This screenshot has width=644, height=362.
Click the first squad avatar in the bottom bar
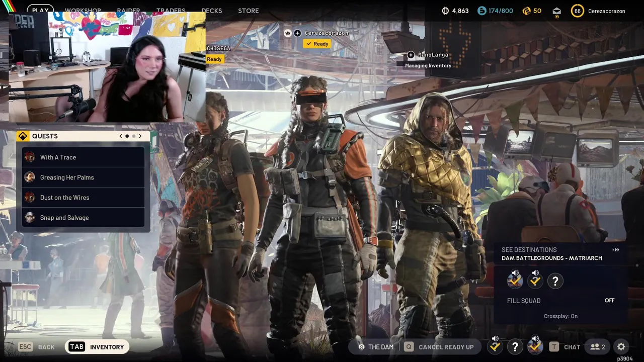[x=495, y=346]
